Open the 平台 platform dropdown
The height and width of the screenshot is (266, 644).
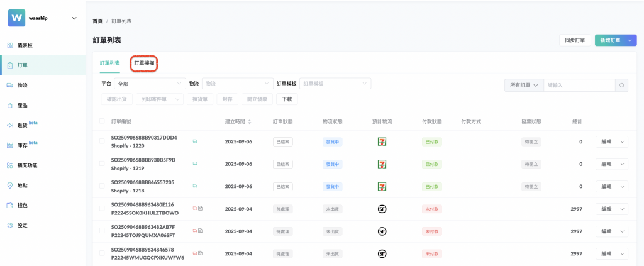point(150,84)
